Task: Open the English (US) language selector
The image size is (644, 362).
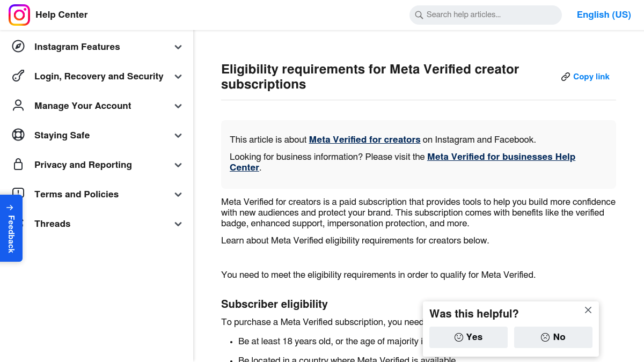Action: click(x=604, y=15)
